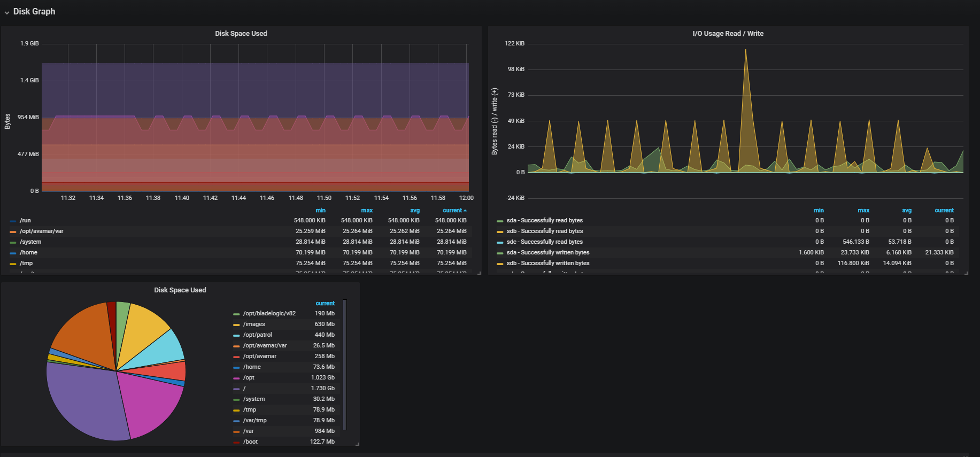
Task: Toggle the /opt/patrol entry in pie legend
Action: point(257,335)
